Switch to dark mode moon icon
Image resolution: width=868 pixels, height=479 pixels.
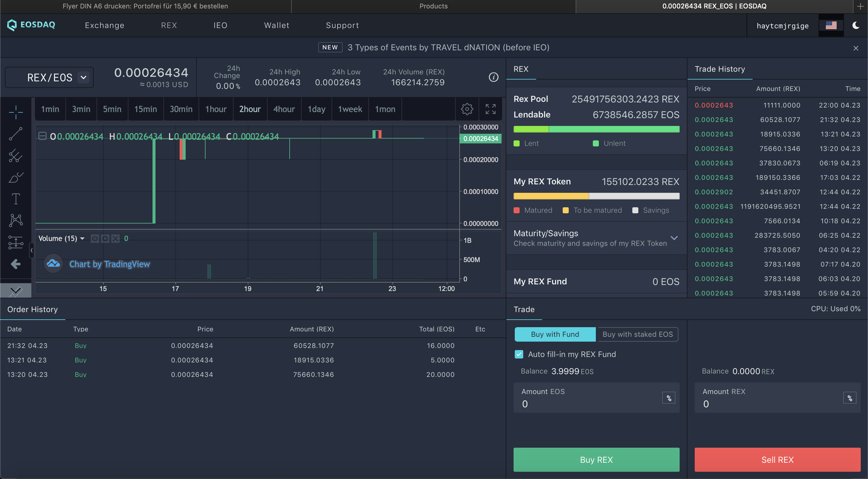tap(856, 25)
